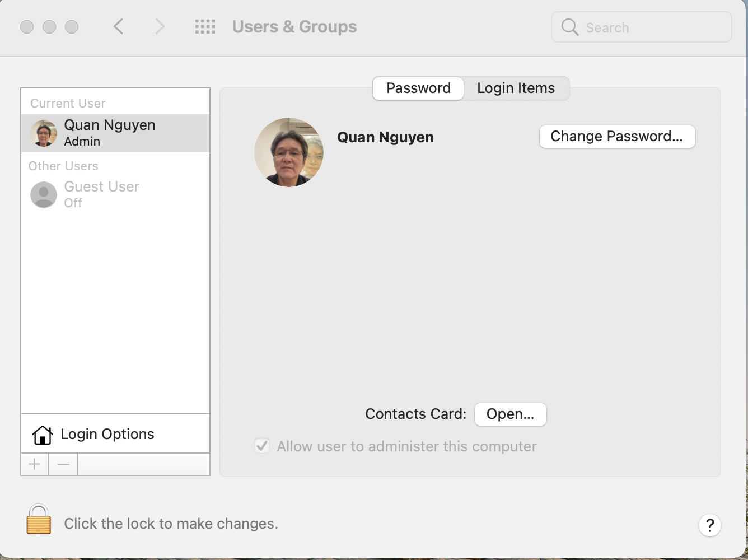Click the large profile picture to edit
Screen dimensions: 748x560
point(289,152)
